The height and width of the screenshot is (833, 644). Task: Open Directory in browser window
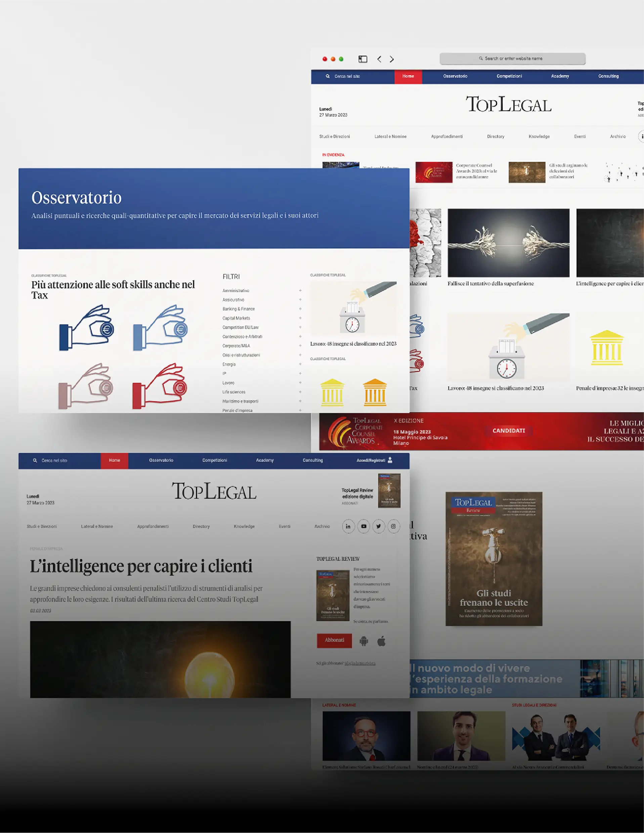point(496,137)
